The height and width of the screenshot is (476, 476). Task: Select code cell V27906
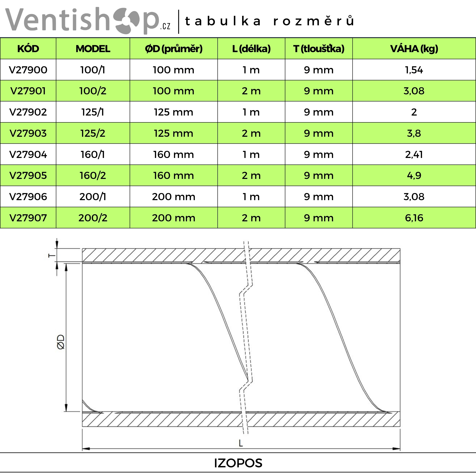28,197
